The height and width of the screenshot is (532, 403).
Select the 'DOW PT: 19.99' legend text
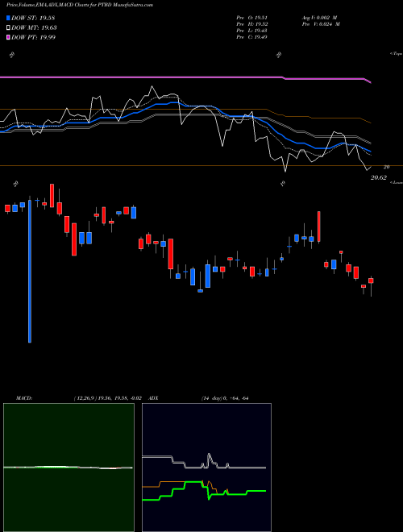(x=33, y=37)
